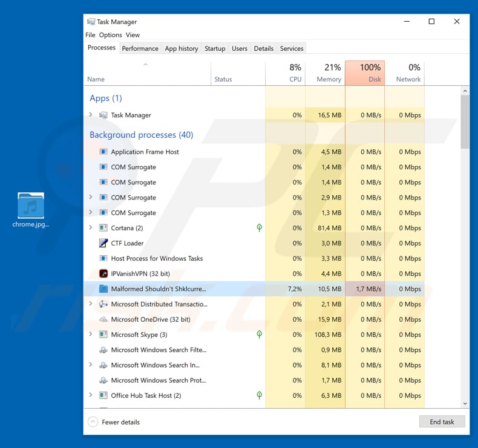Click the Background processes (40) heading
This screenshot has height=448, width=478.
142,135
